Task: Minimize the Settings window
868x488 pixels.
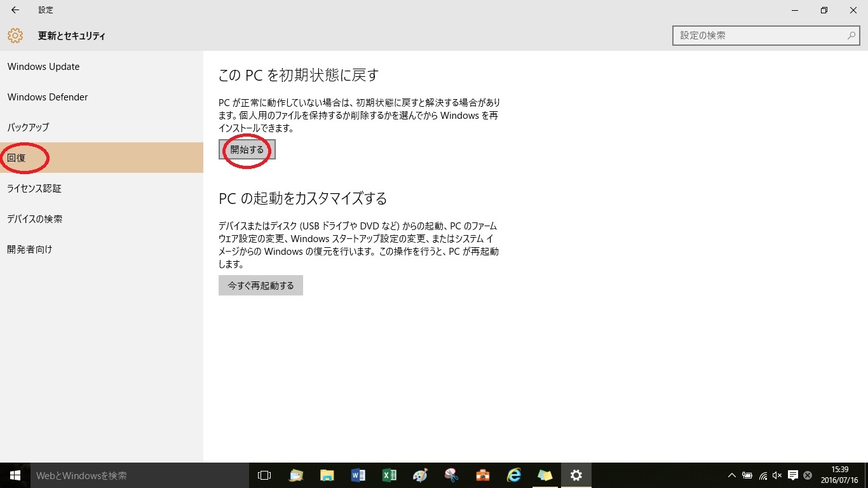Action: [x=795, y=10]
